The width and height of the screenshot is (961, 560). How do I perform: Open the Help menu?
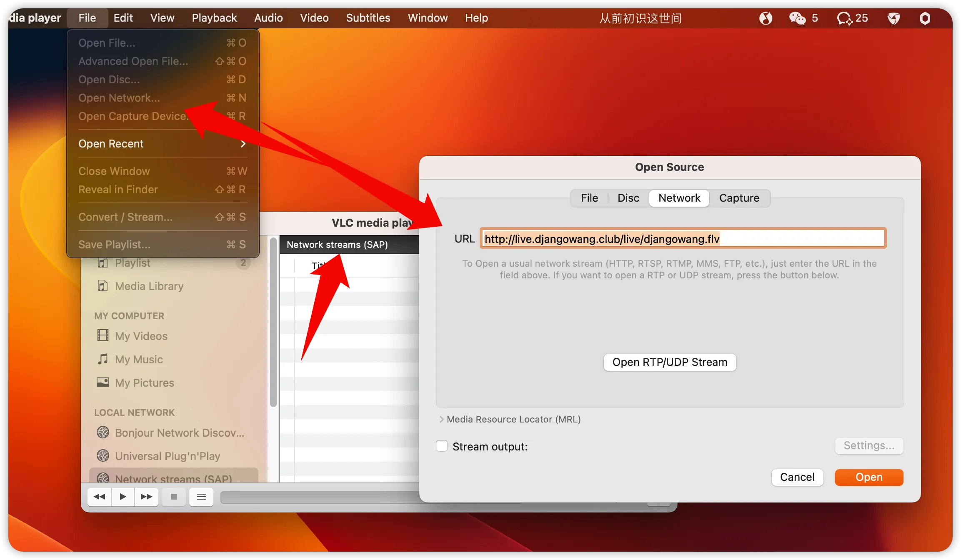point(476,18)
